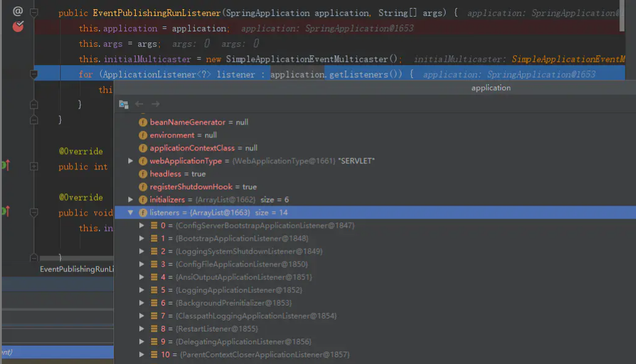Expand element 6 BackgroundPreinitializer
Image resolution: width=636 pixels, height=364 pixels.
[x=142, y=303]
